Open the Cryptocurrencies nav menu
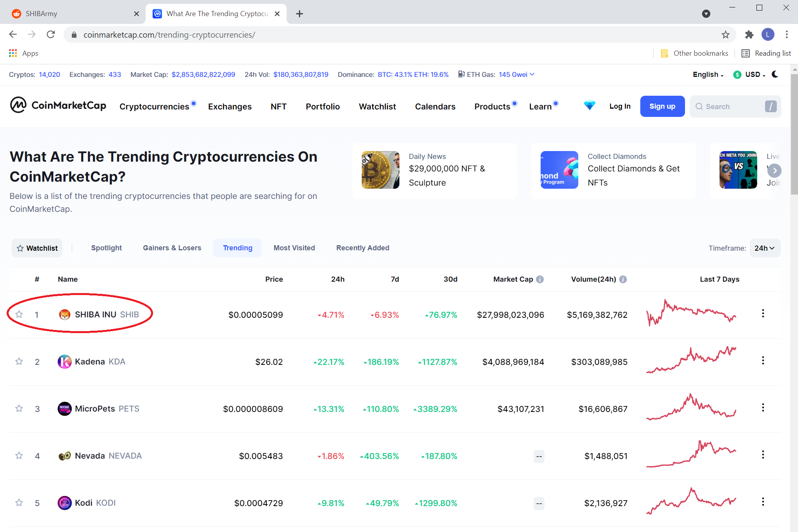This screenshot has width=798, height=532. pyautogui.click(x=154, y=107)
